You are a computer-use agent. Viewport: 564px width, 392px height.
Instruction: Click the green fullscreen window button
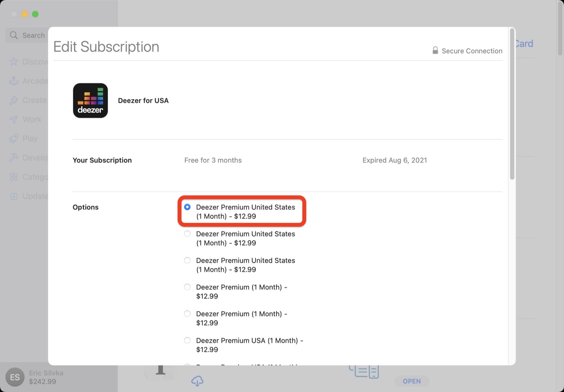(x=35, y=14)
